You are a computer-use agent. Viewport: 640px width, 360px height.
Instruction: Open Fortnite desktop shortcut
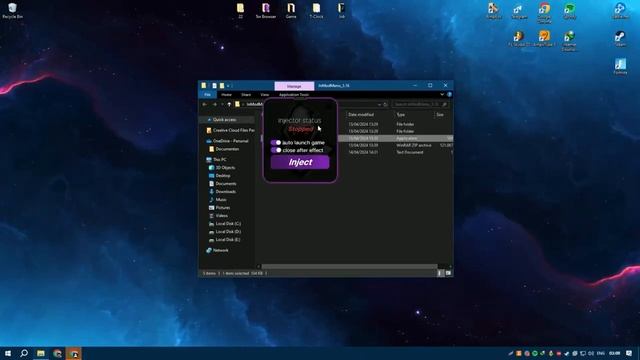click(x=620, y=66)
